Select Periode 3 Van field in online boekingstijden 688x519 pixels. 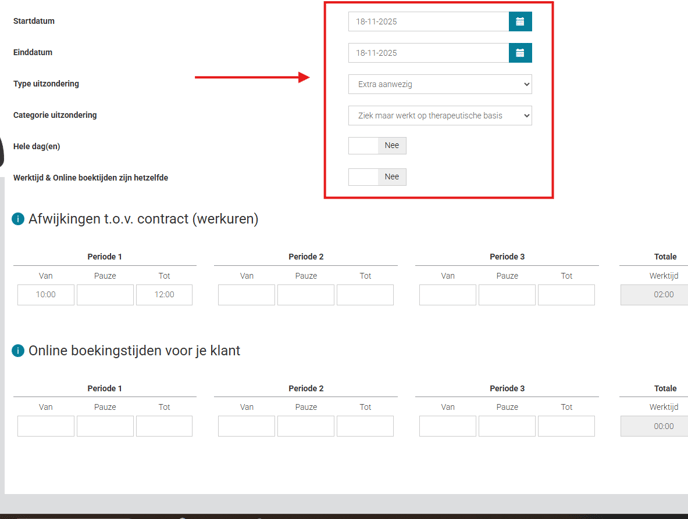(x=447, y=426)
